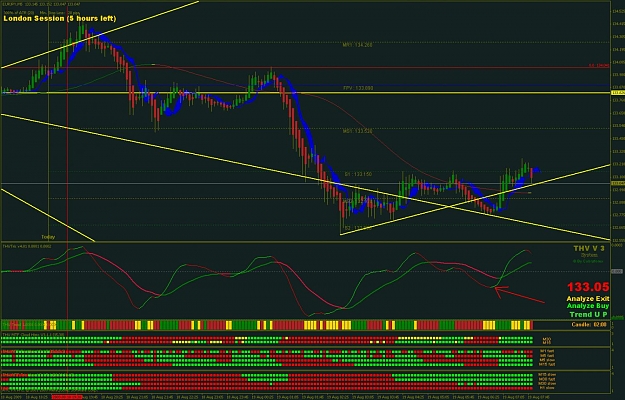Image resolution: width=625 pixels, height=400 pixels.
Task: Select the EURJPY symbol header text
Action: (41, 4)
